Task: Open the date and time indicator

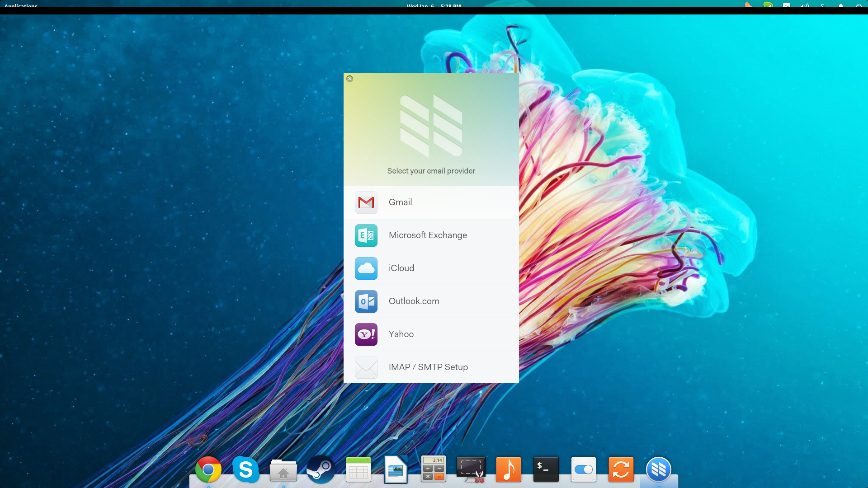Action: pyautogui.click(x=434, y=6)
